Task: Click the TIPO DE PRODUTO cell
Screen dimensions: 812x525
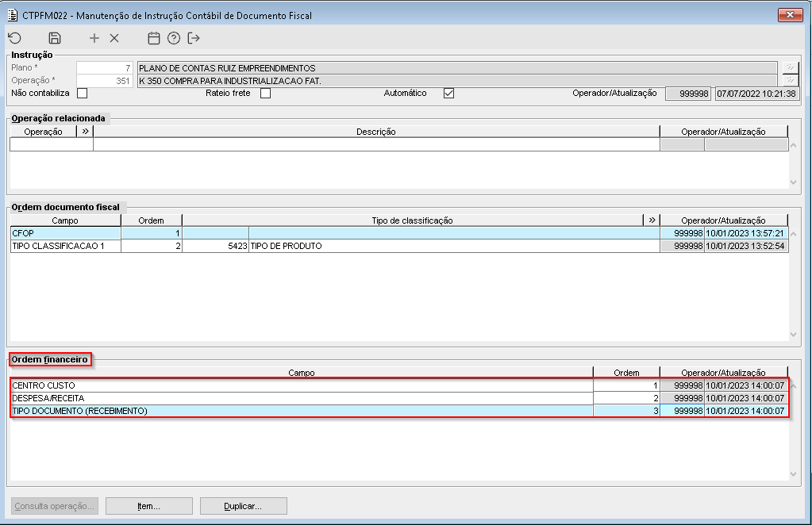Action: [454, 246]
